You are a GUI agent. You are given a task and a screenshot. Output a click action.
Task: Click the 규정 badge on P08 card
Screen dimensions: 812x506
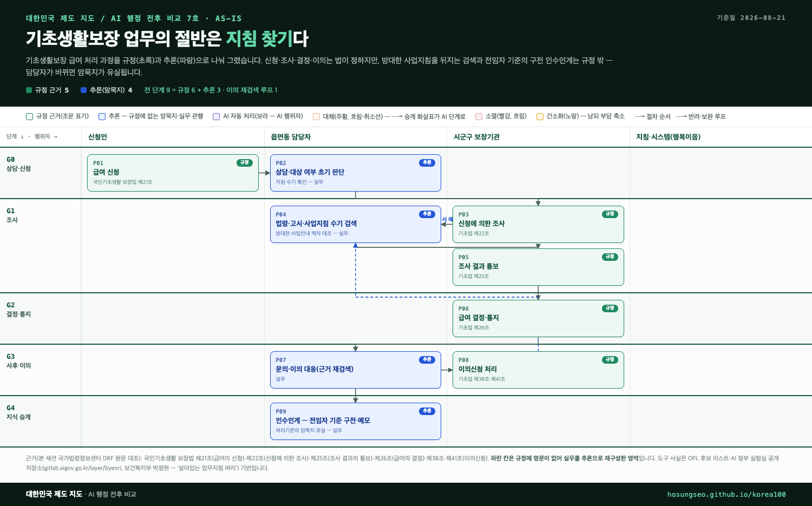click(610, 359)
